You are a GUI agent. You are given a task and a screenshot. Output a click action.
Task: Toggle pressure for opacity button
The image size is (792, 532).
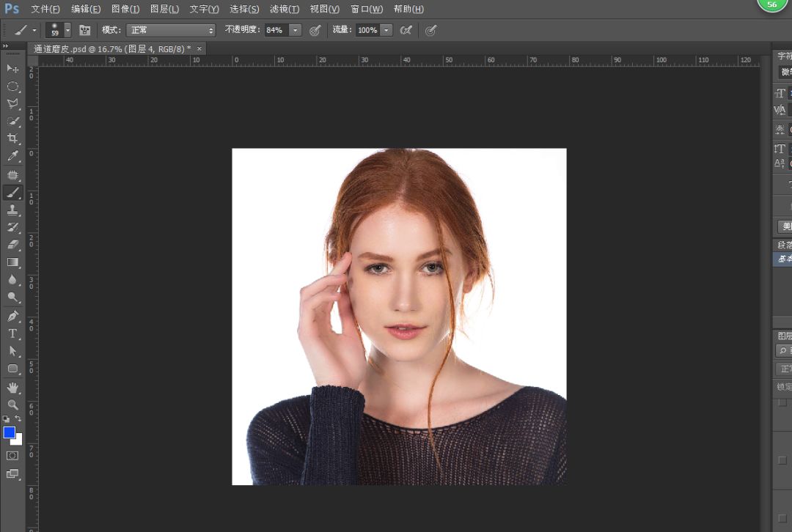pyautogui.click(x=315, y=30)
